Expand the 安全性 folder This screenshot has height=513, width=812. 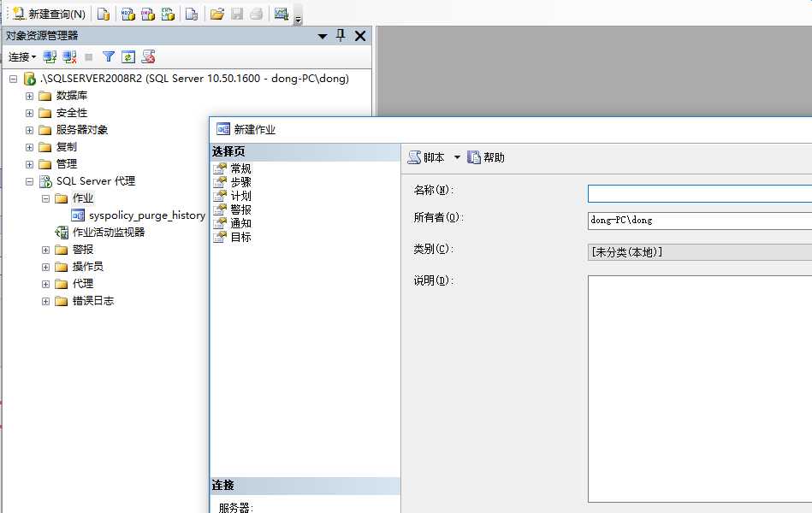coord(29,113)
